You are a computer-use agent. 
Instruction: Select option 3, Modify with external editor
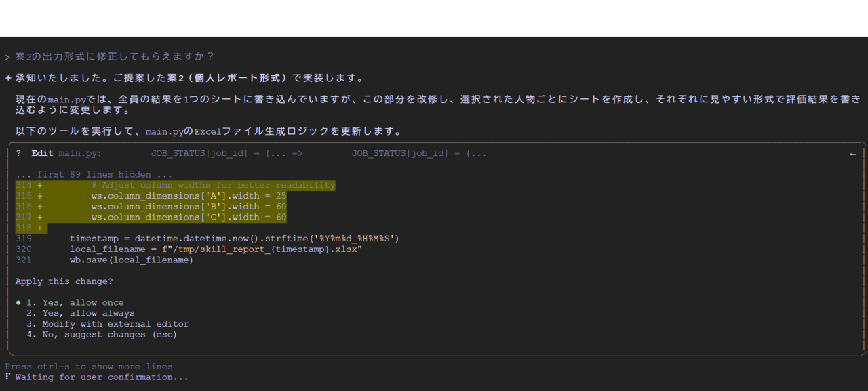pos(107,324)
